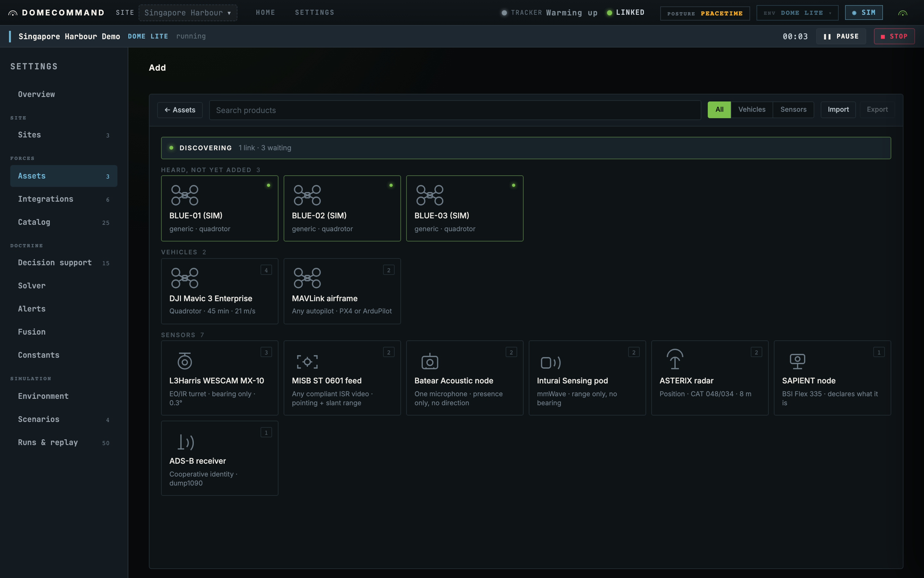
Task: Open the ENV DOME LITE dropdown
Action: click(797, 13)
